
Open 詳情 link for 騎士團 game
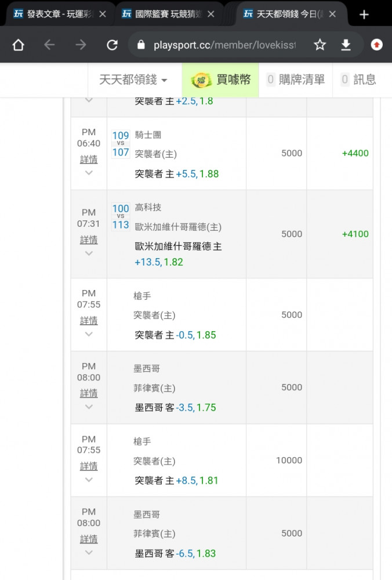[x=89, y=159]
